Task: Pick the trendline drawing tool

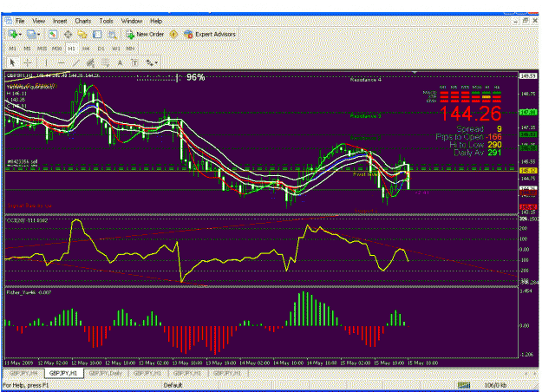Action: (x=75, y=62)
